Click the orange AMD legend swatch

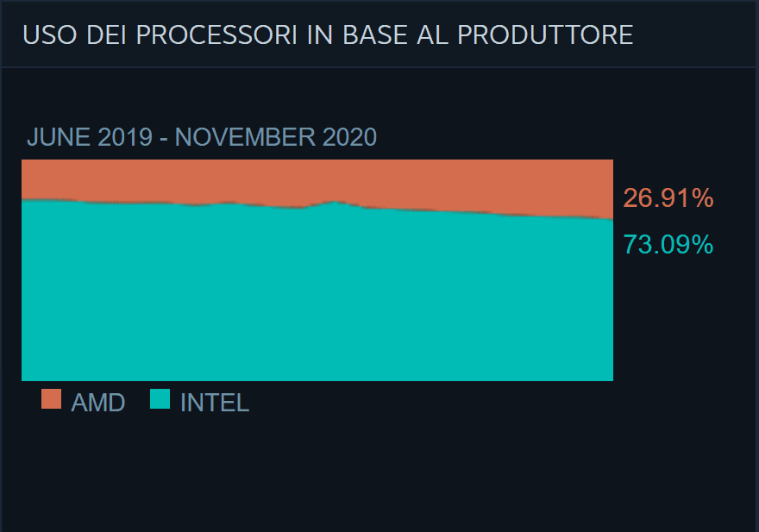[x=52, y=399]
